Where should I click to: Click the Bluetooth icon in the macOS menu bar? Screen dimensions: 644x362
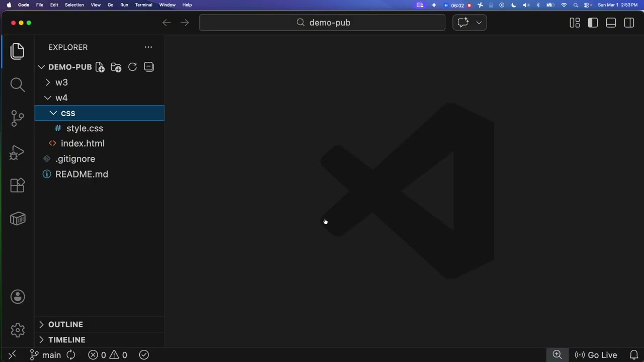[x=538, y=5]
